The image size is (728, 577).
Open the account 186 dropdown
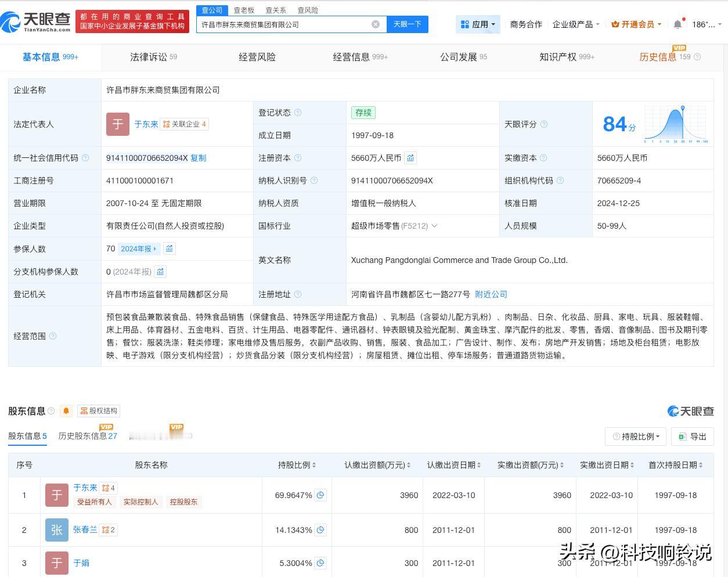click(x=707, y=24)
